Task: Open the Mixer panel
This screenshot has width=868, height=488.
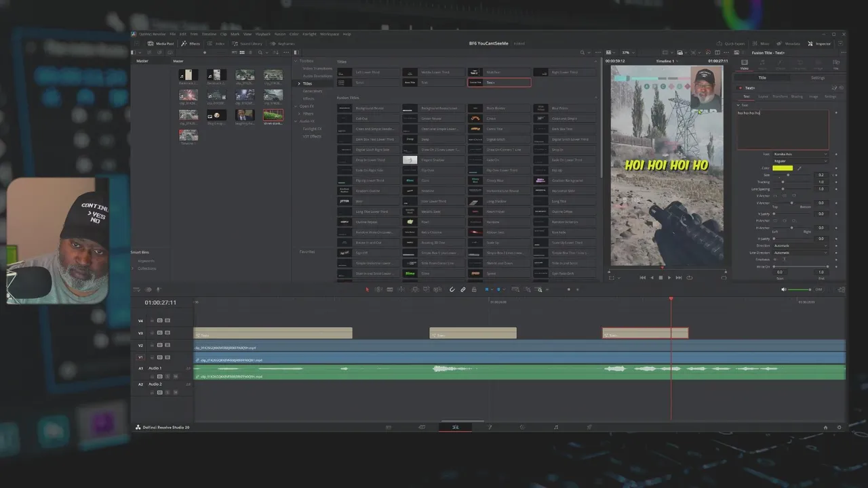Action: 762,43
